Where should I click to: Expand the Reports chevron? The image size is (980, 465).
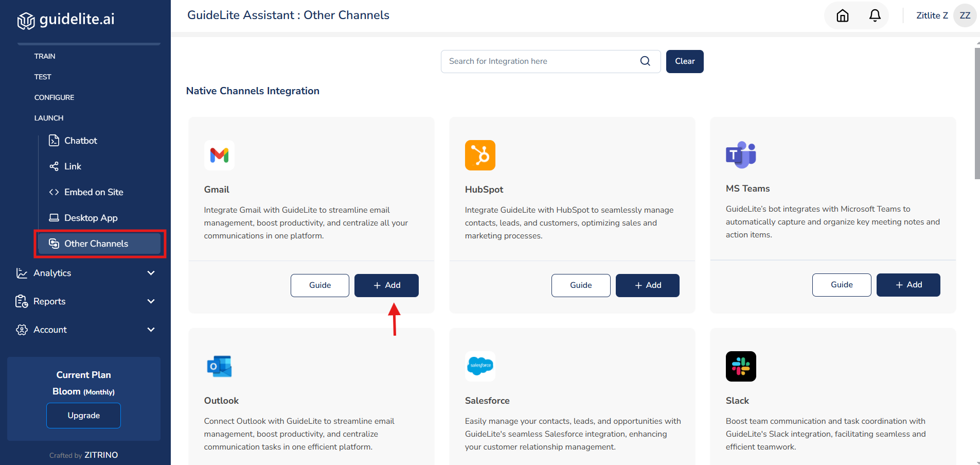click(x=151, y=301)
